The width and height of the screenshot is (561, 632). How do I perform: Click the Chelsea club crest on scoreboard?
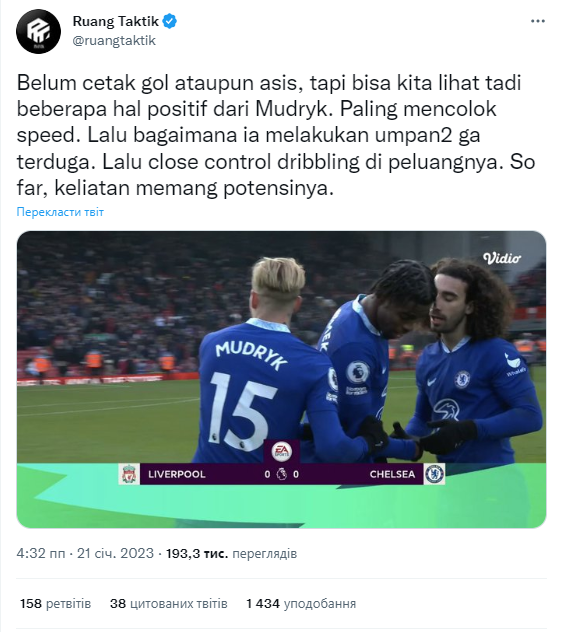click(x=434, y=474)
